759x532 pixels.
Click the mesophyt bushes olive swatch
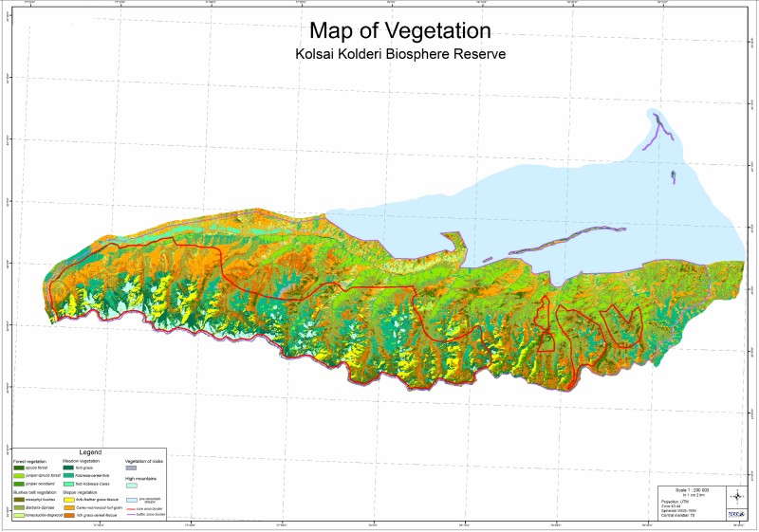(x=19, y=500)
